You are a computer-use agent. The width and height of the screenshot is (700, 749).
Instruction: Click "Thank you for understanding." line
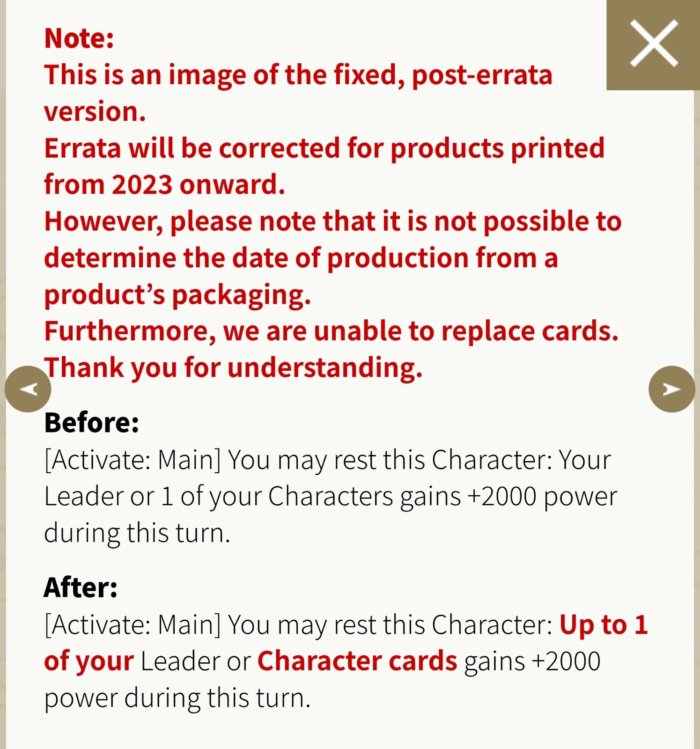[x=233, y=367]
